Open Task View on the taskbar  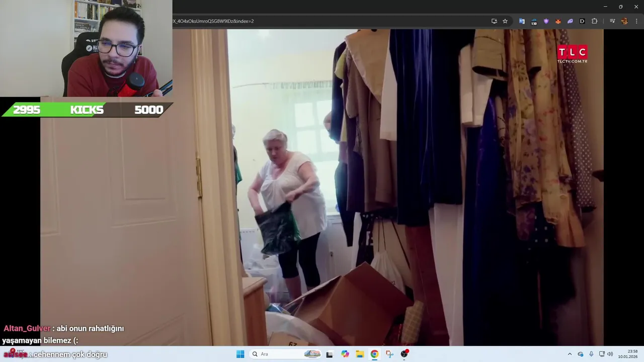(x=330, y=354)
